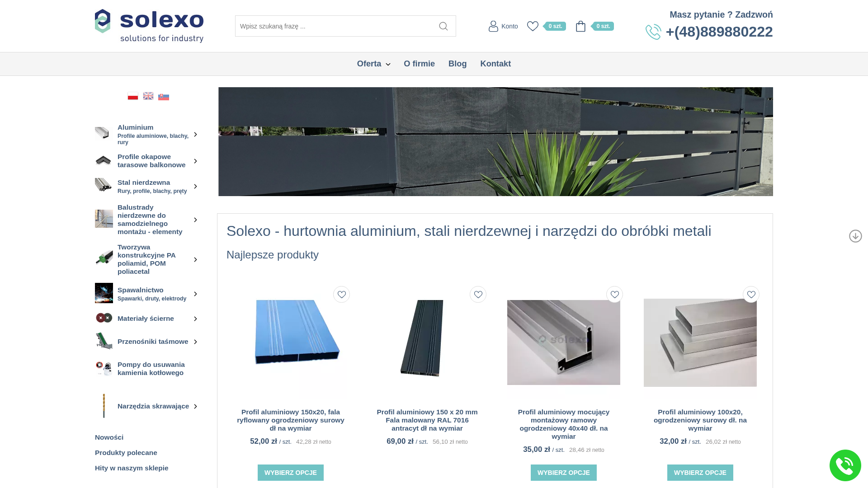Favorite the Profil aluminiowy 100x20 product
This screenshot has width=868, height=488.
tap(751, 295)
